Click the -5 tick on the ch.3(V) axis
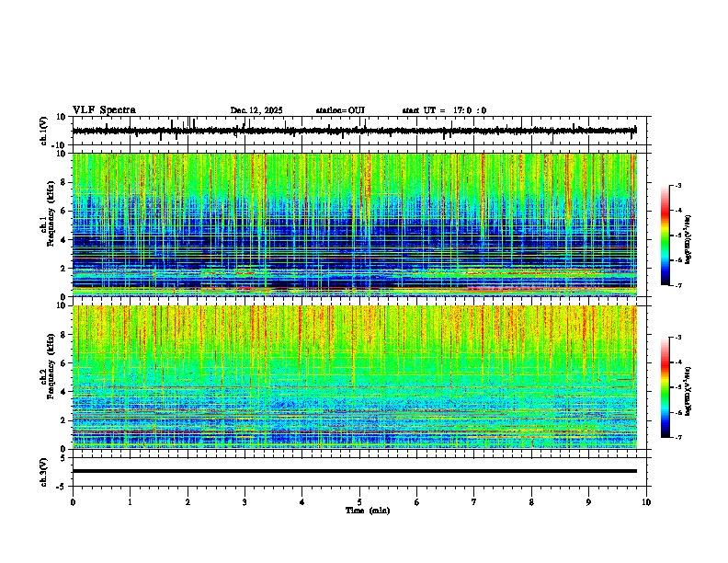This screenshot has height=563, width=728. click(x=63, y=487)
